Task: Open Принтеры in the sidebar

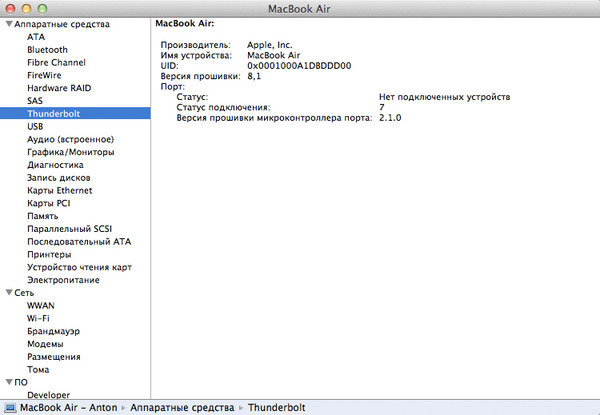Action: [49, 254]
